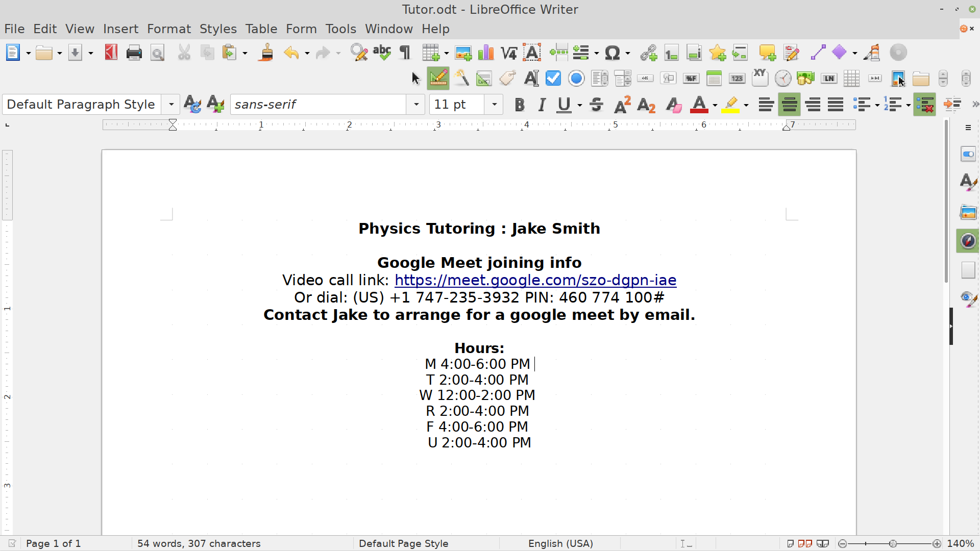
Task: Open the font name dropdown list
Action: (x=416, y=105)
